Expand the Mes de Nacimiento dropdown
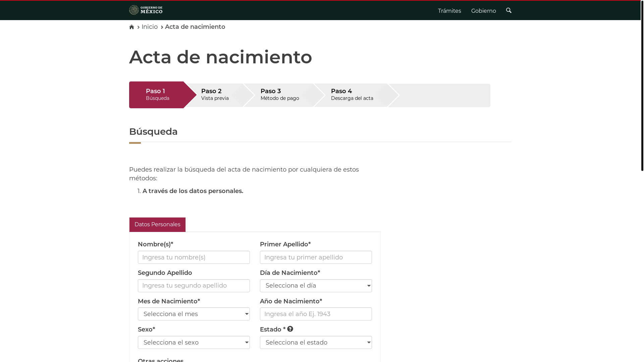 pos(194,314)
